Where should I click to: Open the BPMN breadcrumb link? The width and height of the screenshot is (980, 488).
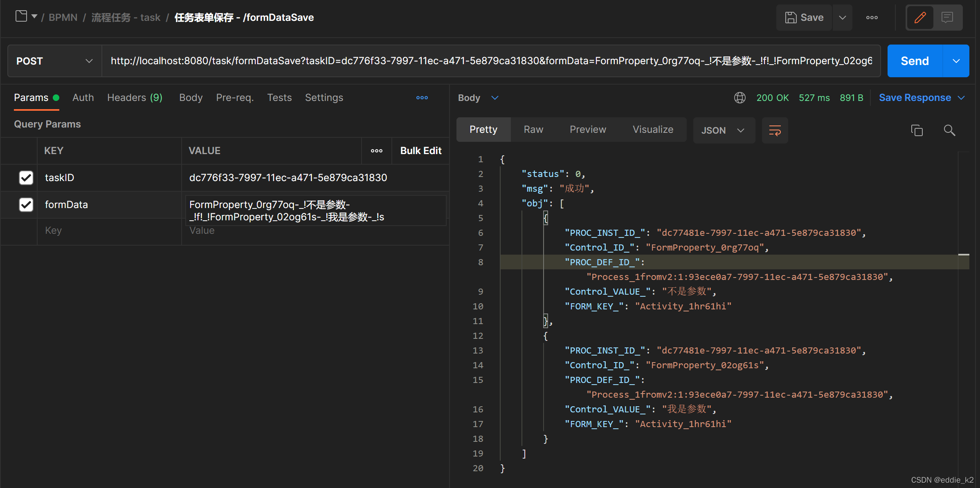point(63,17)
